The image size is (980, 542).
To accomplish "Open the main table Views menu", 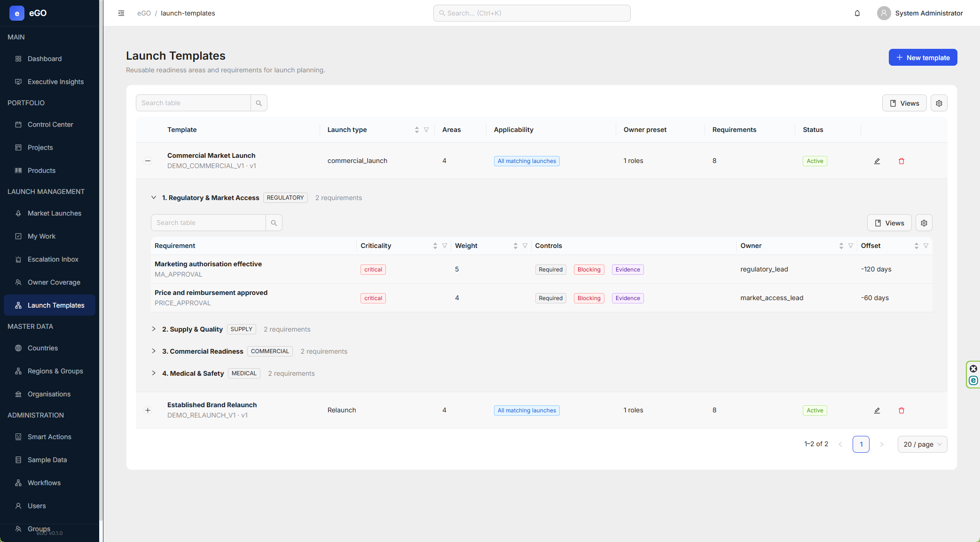I will coord(904,103).
